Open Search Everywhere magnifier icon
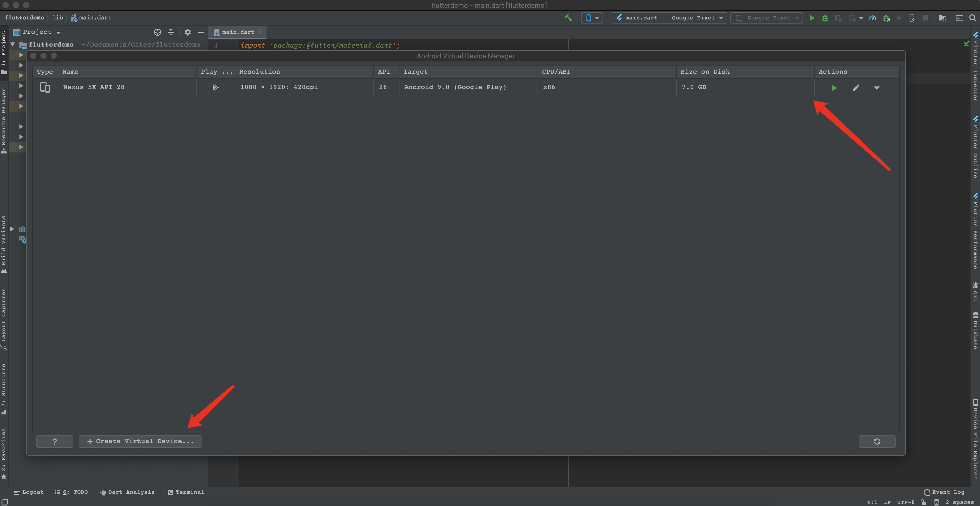 point(972,18)
